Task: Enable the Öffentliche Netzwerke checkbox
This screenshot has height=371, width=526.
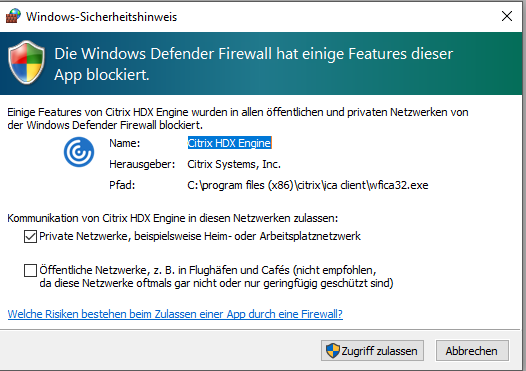Action: (30, 270)
